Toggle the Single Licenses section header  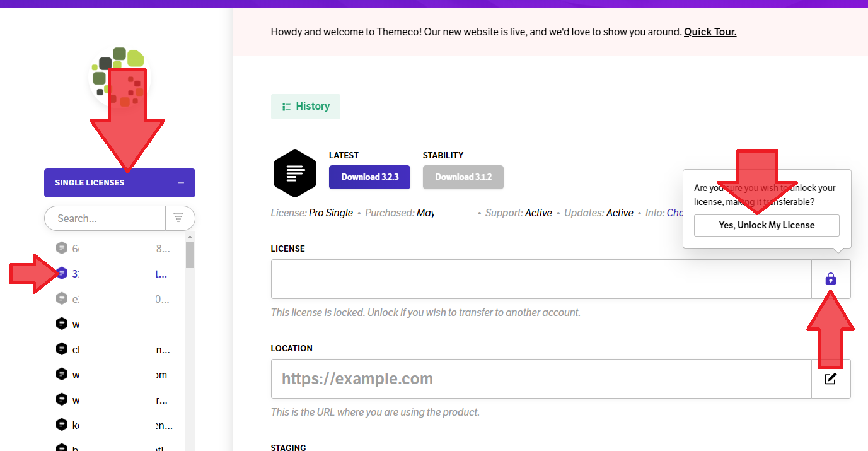point(120,183)
